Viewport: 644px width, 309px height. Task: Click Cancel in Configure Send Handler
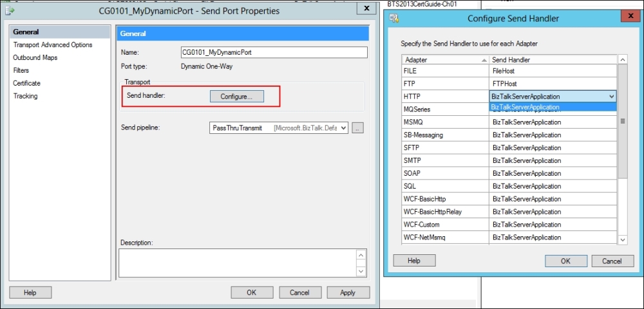pyautogui.click(x=612, y=261)
